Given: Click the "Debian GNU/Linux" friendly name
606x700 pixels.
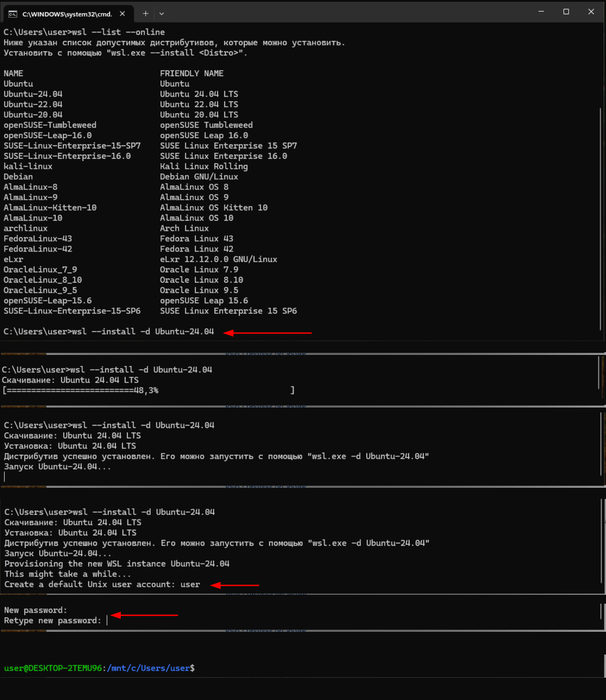Looking at the screenshot, I should (x=199, y=177).
